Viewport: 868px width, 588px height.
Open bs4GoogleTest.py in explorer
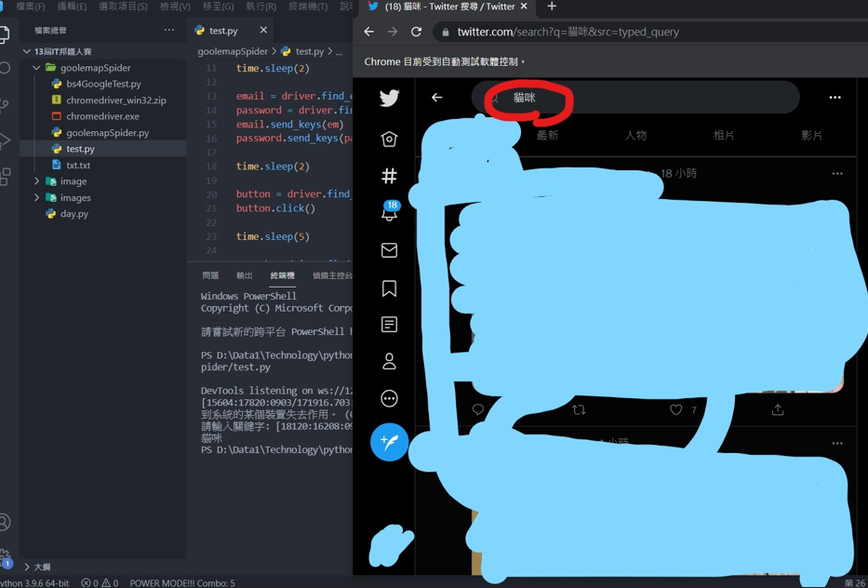[x=103, y=84]
